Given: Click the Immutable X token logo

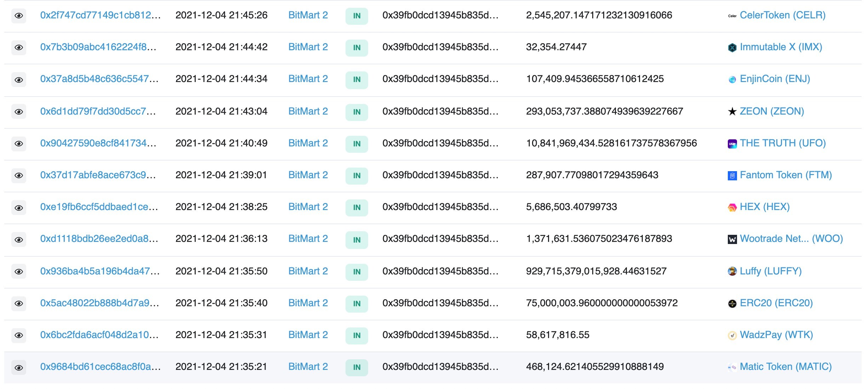Looking at the screenshot, I should (x=732, y=47).
